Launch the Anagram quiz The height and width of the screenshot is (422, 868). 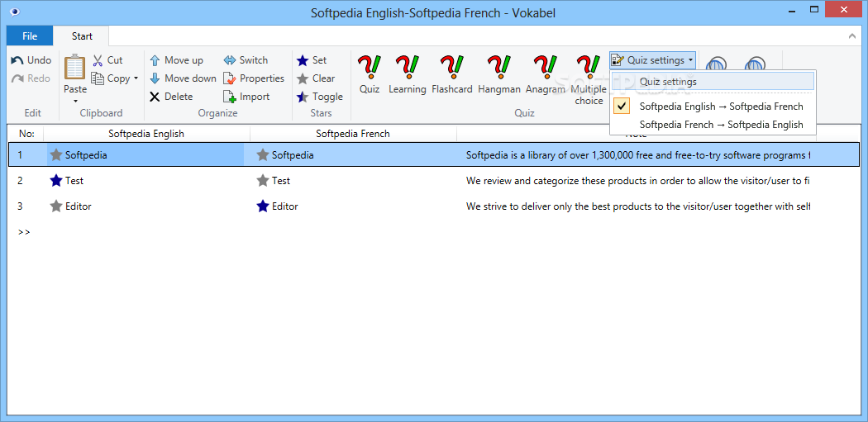point(546,74)
